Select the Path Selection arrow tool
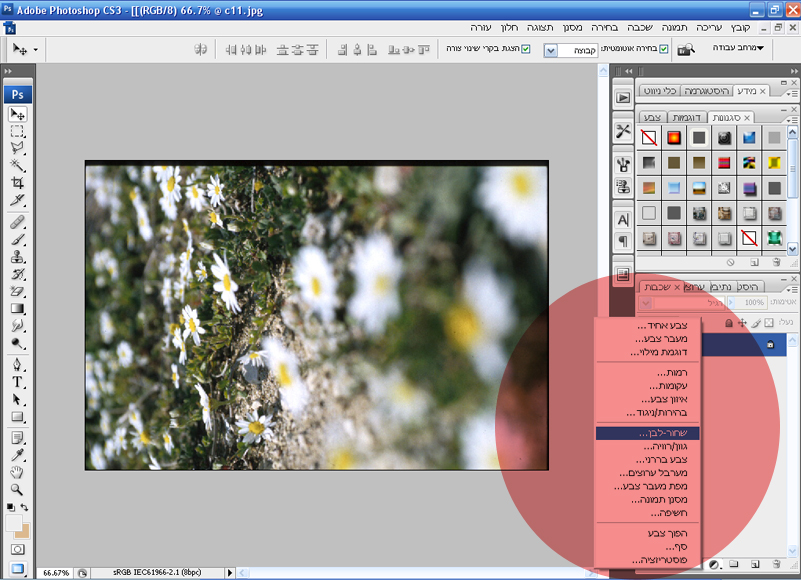Image resolution: width=801 pixels, height=580 pixels. [17, 399]
